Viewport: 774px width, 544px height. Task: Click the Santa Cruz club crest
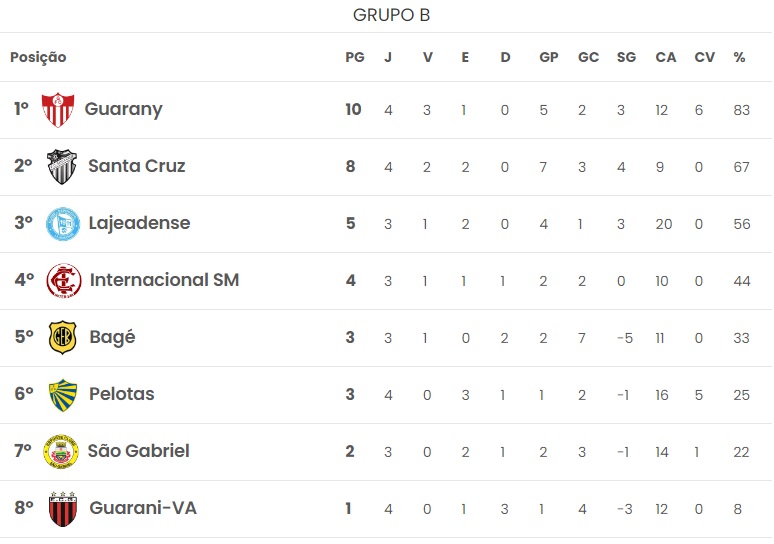tap(62, 167)
